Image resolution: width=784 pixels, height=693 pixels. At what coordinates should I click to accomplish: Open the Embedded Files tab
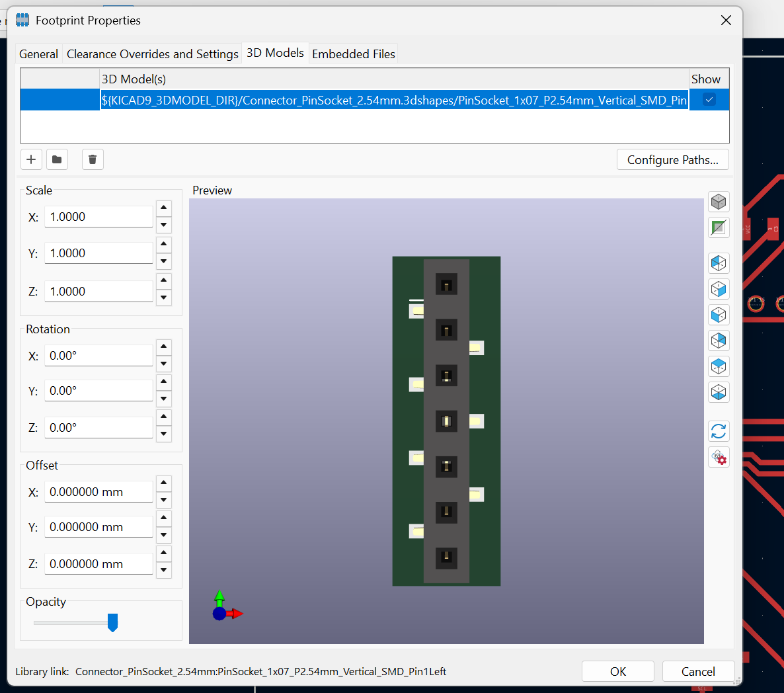click(x=353, y=54)
